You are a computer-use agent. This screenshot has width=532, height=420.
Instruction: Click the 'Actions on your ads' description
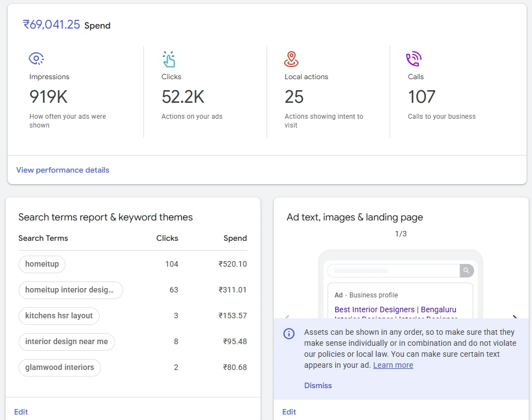pyautogui.click(x=192, y=117)
